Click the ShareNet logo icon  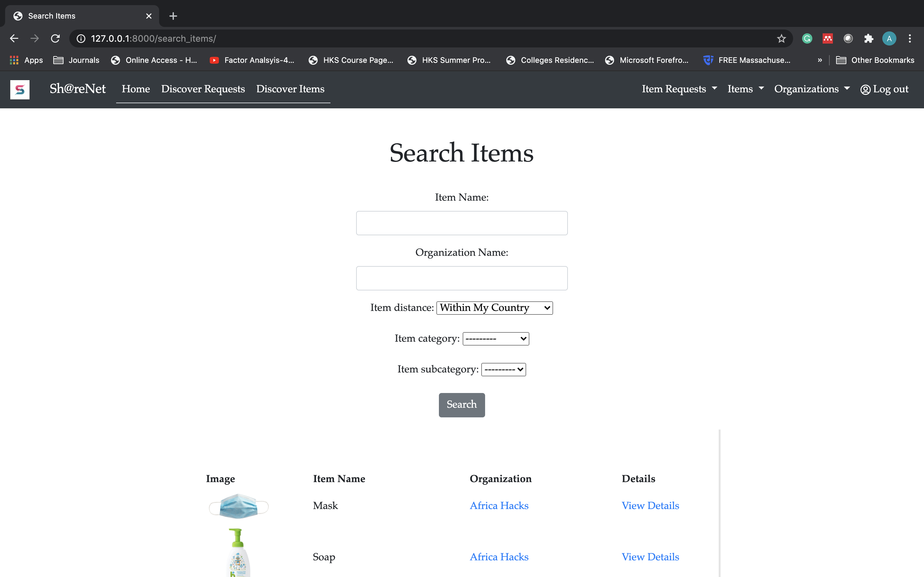click(20, 89)
